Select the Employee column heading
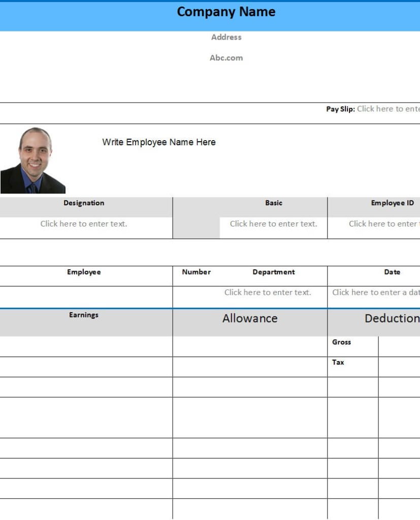Image resolution: width=420 pixels, height=520 pixels. tap(83, 272)
